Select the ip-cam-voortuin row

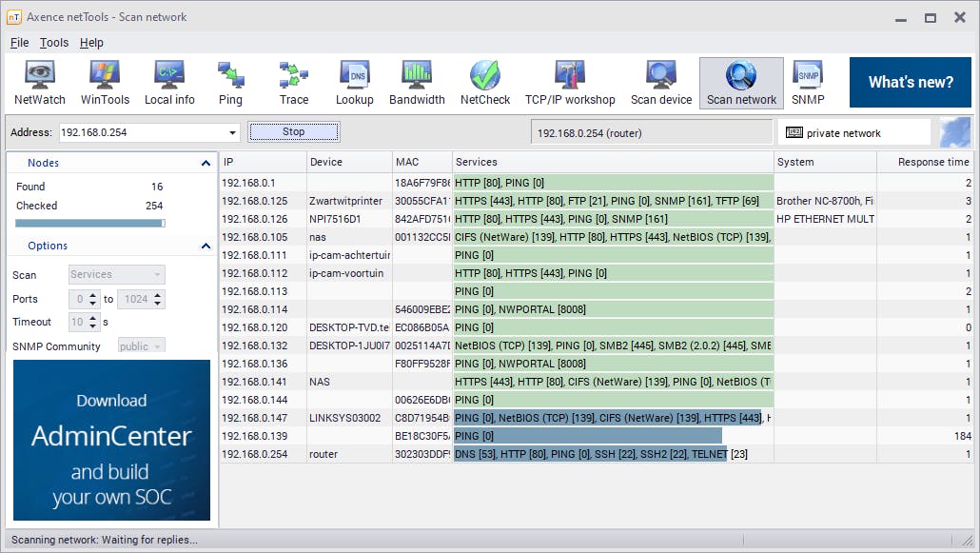point(597,273)
